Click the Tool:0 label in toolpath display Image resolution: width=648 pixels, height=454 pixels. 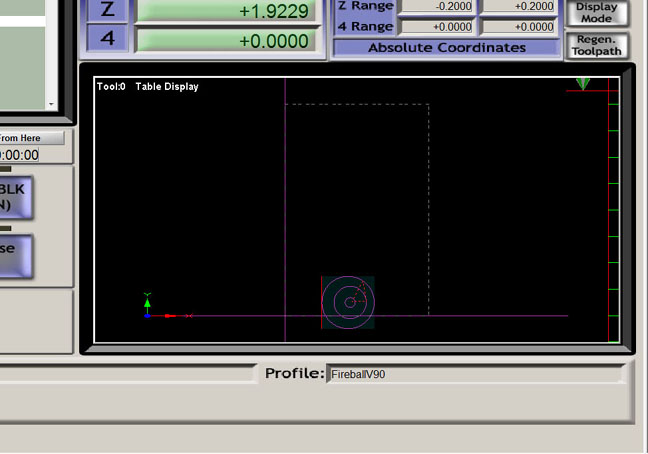pyautogui.click(x=111, y=86)
